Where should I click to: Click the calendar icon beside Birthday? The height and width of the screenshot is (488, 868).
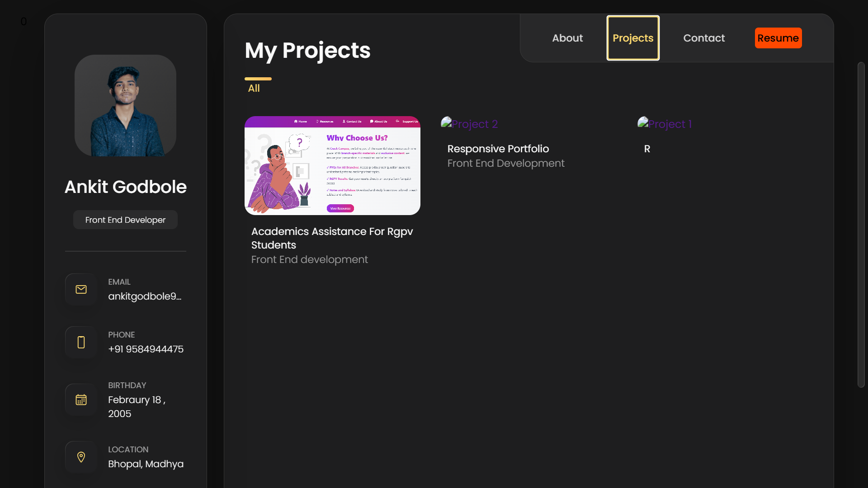(x=80, y=399)
